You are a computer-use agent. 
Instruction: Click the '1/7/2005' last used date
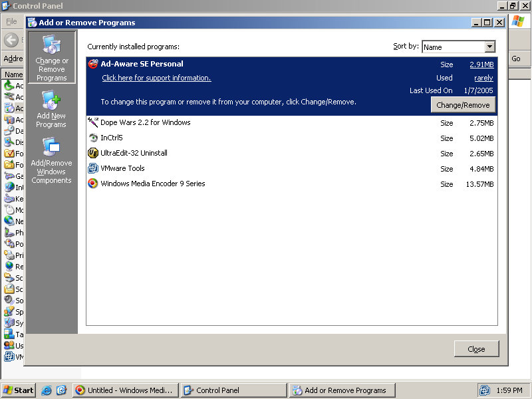478,90
